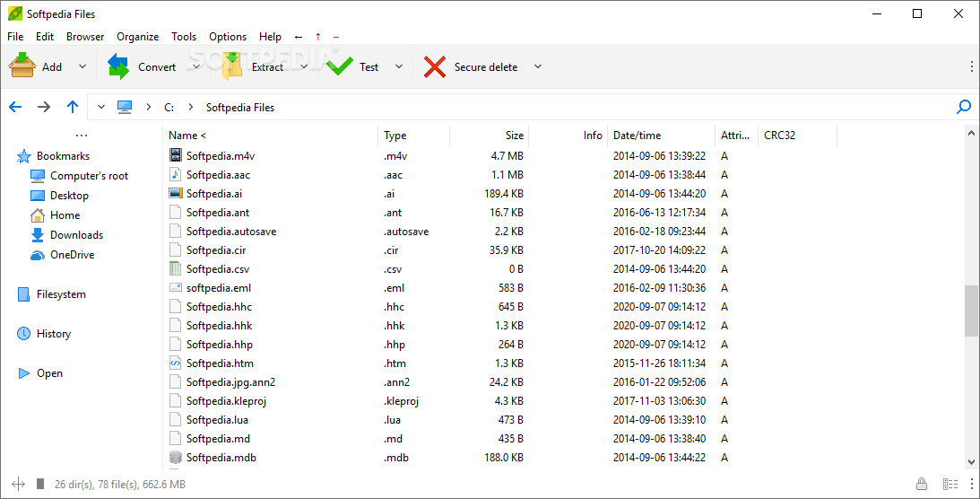Click the Softpedia.csv spreadsheet file icon
This screenshot has height=499, width=980.
coord(176,268)
